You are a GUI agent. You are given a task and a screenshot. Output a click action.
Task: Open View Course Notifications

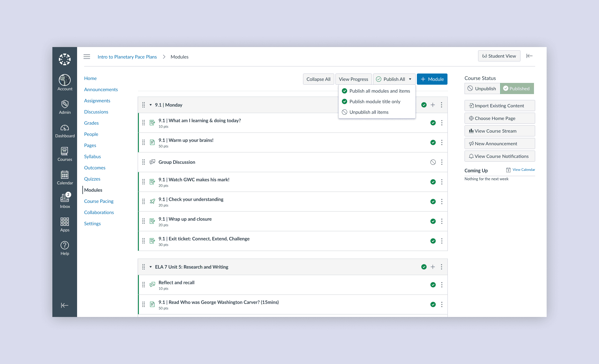[x=500, y=156]
